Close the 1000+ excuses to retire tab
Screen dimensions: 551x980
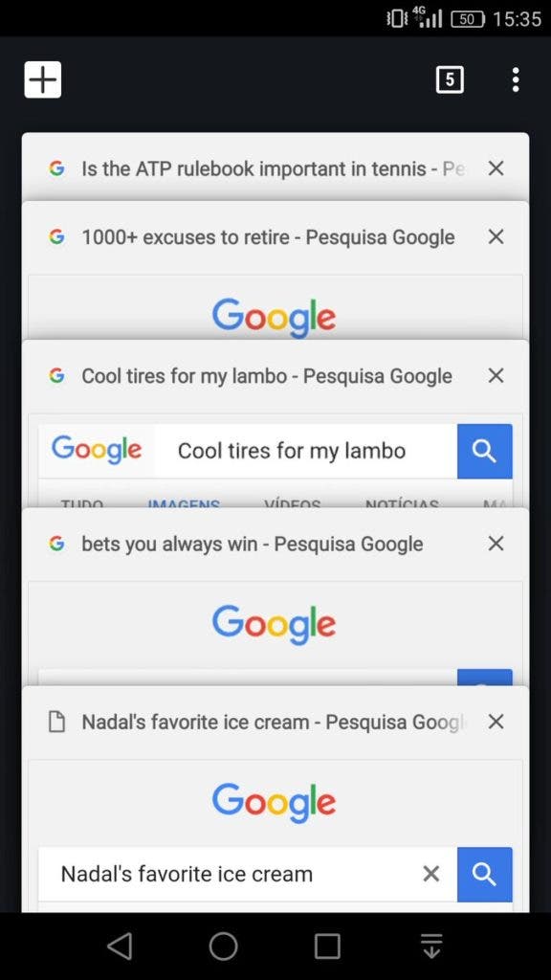click(496, 237)
